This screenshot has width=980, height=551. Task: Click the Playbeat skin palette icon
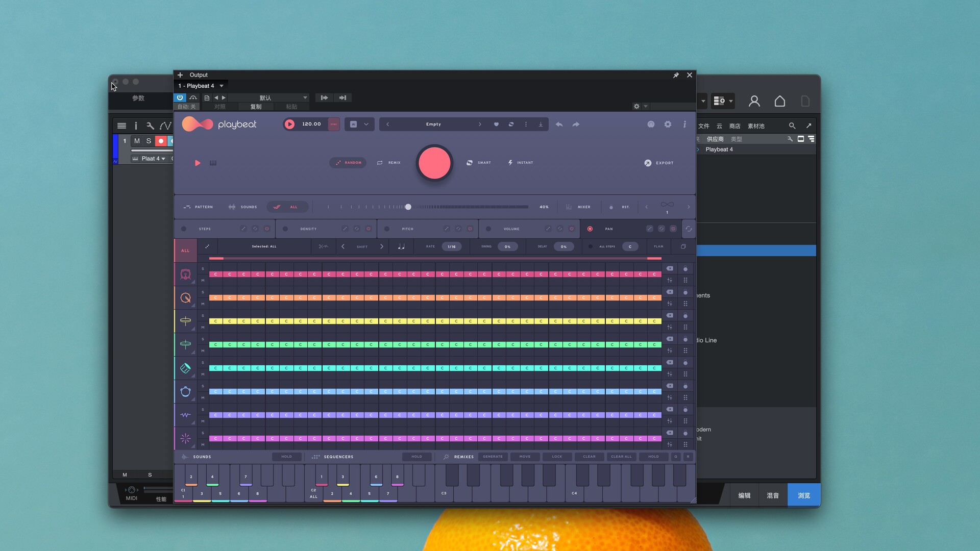pyautogui.click(x=651, y=124)
